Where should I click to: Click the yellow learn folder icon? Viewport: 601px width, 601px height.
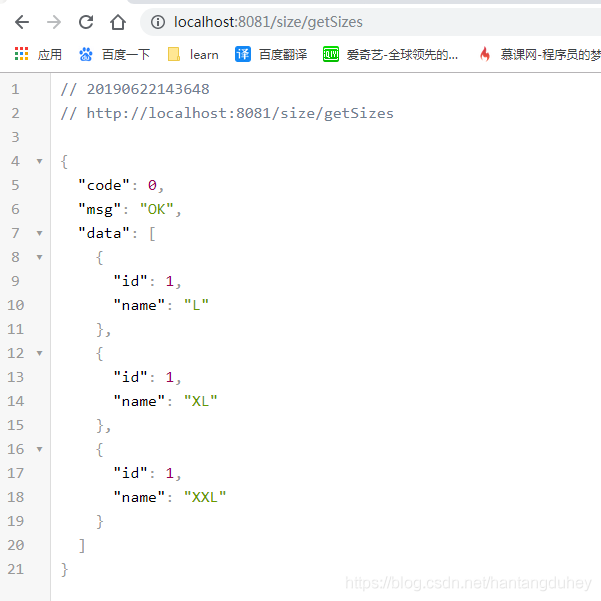tap(174, 54)
